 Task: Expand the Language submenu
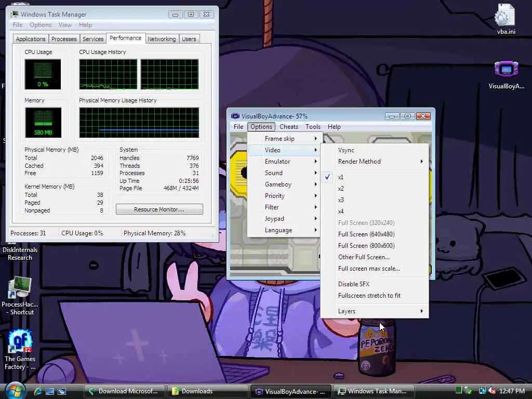coord(284,230)
